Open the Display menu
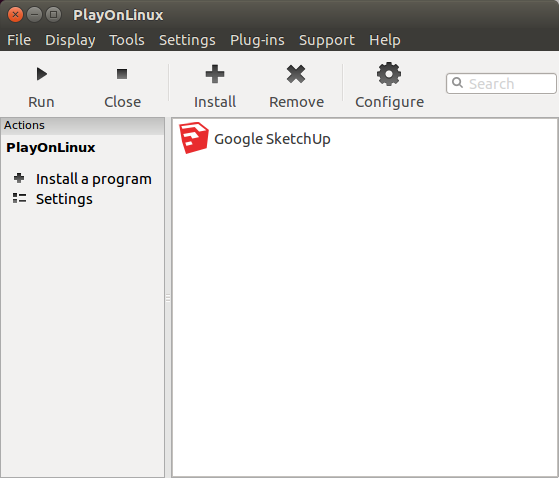This screenshot has width=559, height=478. (x=70, y=40)
